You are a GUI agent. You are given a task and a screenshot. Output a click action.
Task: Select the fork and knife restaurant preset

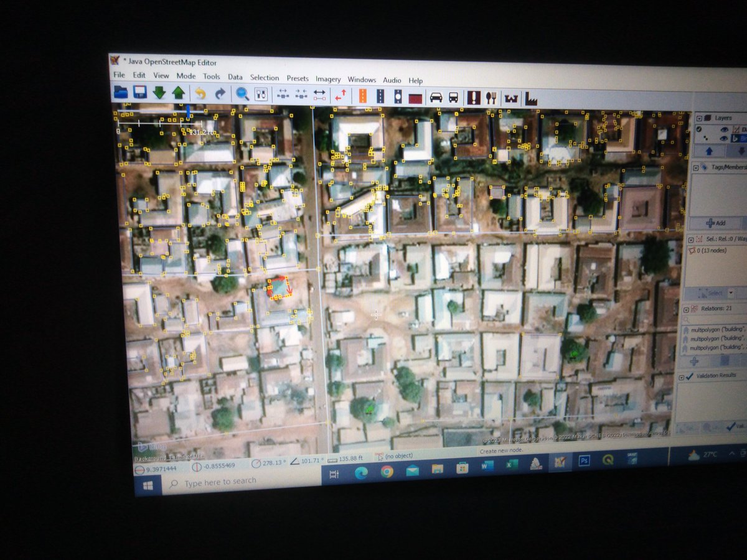coord(492,98)
